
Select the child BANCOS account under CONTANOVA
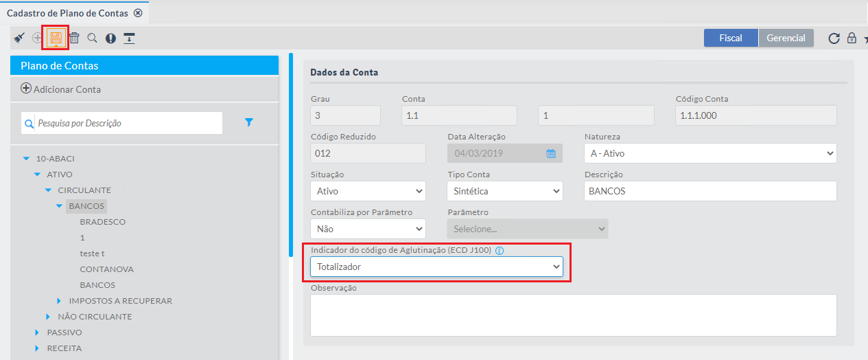[97, 285]
